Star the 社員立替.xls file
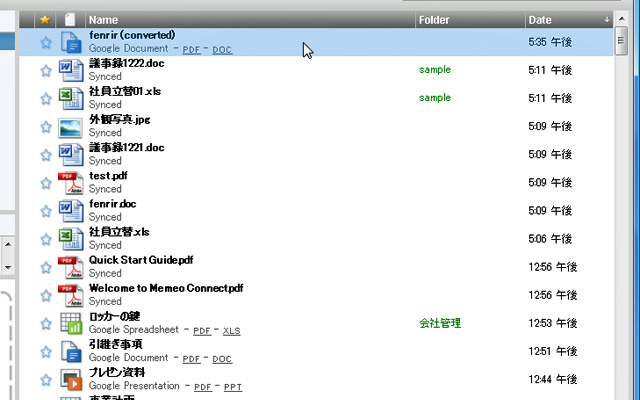 pyautogui.click(x=46, y=239)
